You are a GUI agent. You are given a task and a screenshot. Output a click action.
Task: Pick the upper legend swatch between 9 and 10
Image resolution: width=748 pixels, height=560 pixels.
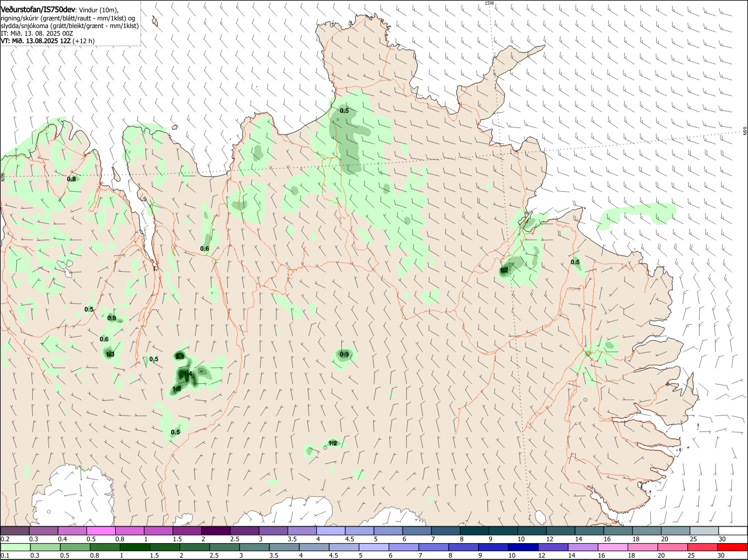pyautogui.click(x=503, y=530)
